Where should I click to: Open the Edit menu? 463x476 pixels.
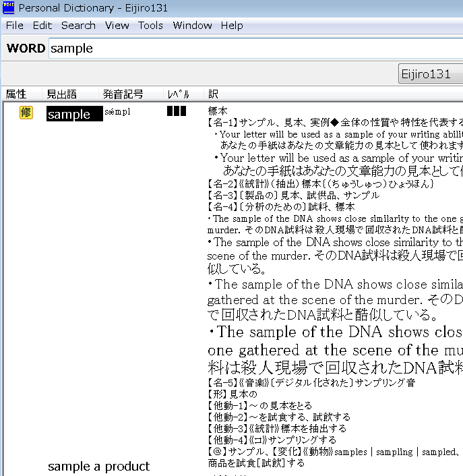click(x=42, y=26)
